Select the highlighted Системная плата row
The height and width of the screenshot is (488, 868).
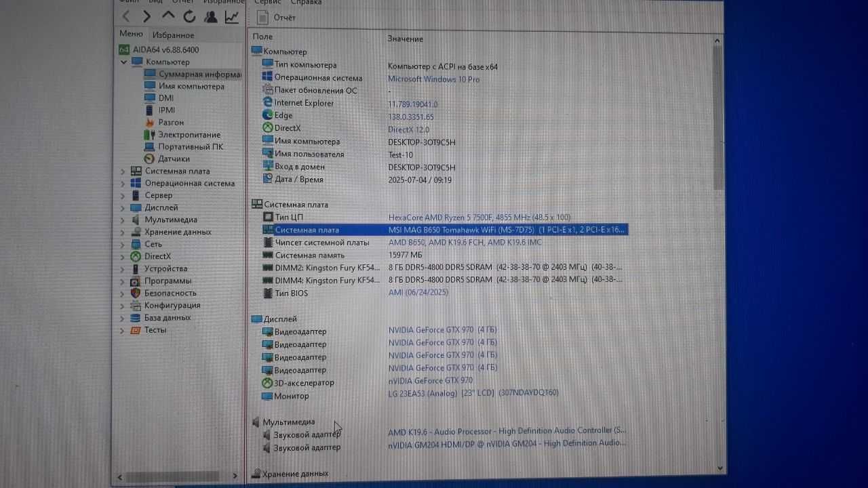click(444, 230)
